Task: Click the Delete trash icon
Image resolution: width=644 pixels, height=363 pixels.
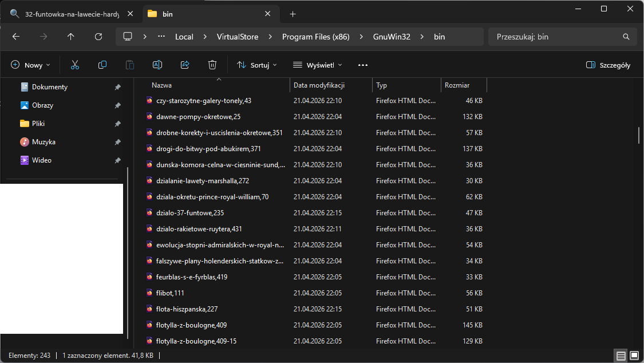Action: coord(212,65)
